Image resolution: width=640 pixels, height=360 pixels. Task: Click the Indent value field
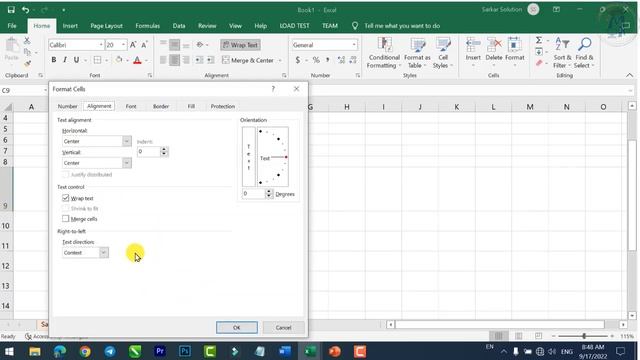[149, 152]
